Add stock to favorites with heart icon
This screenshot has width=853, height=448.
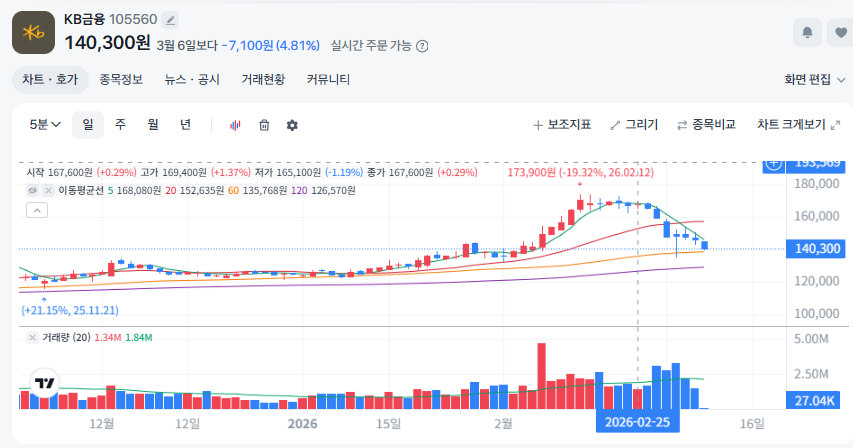pyautogui.click(x=840, y=33)
